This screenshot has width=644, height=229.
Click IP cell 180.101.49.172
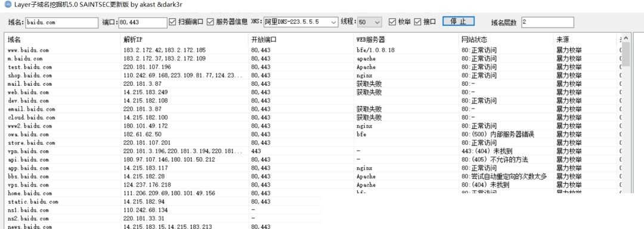(x=145, y=126)
